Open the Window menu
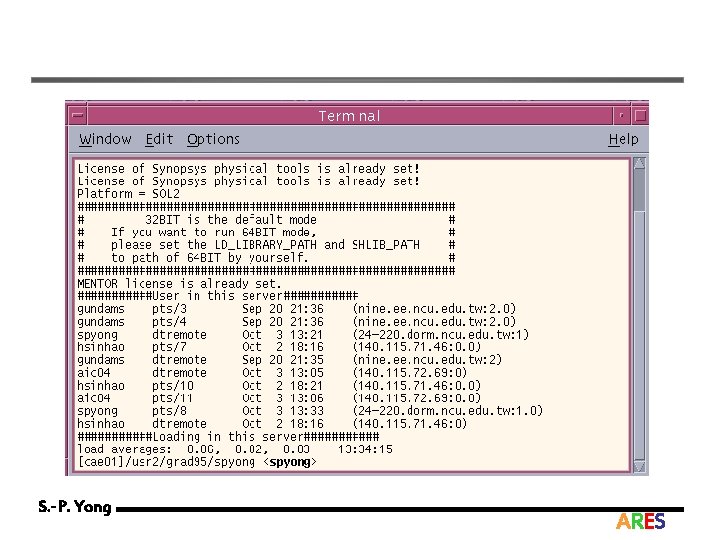 [105, 139]
